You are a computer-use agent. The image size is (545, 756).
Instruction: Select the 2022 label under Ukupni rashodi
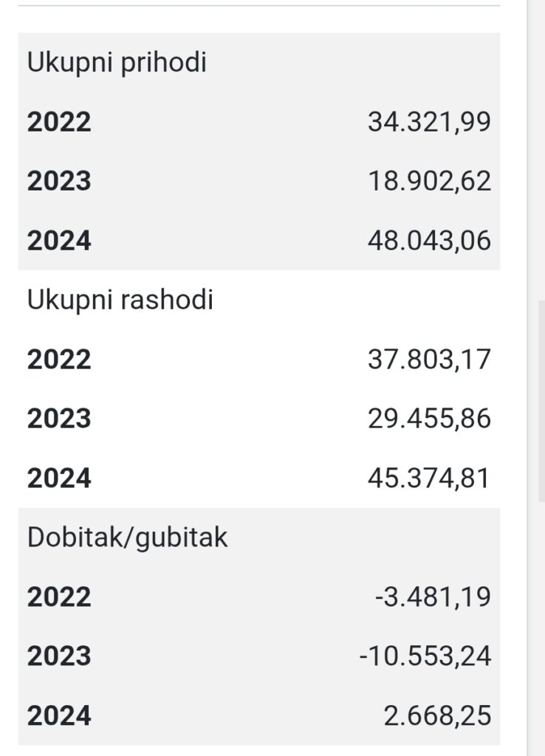click(x=59, y=360)
